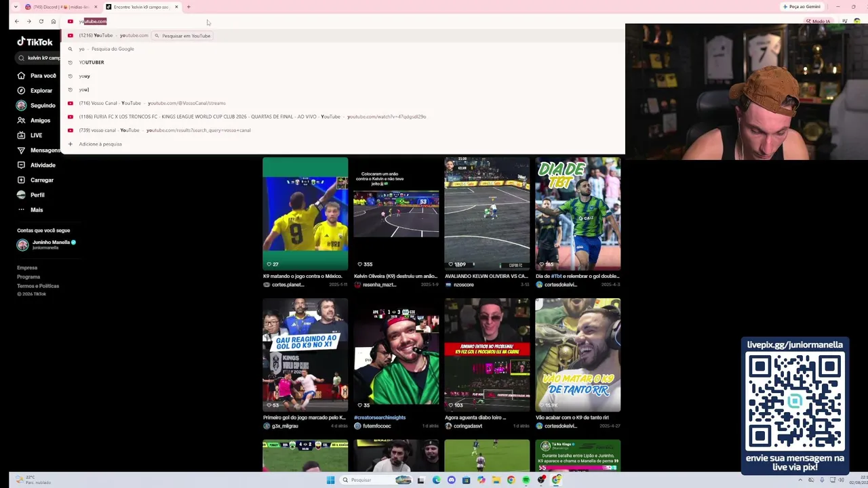
Task: Open the Seguindo avatar icon
Action: [21, 105]
